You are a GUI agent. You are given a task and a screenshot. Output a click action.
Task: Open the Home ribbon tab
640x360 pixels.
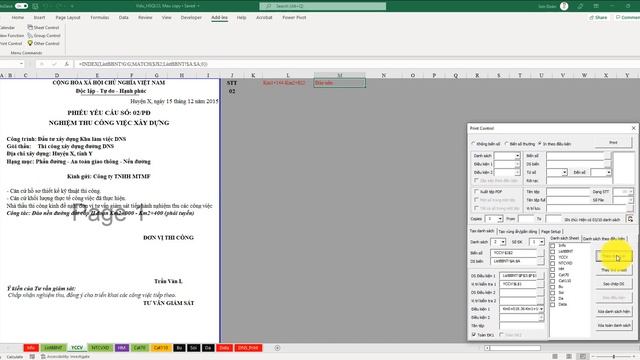18,18
